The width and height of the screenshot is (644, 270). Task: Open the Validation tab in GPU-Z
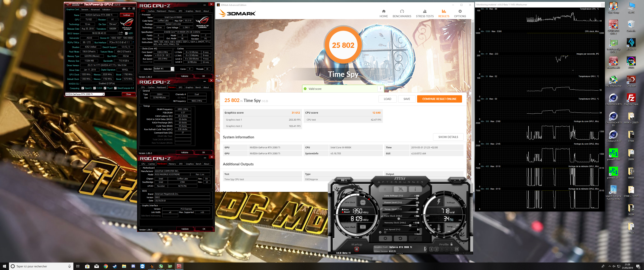click(106, 10)
